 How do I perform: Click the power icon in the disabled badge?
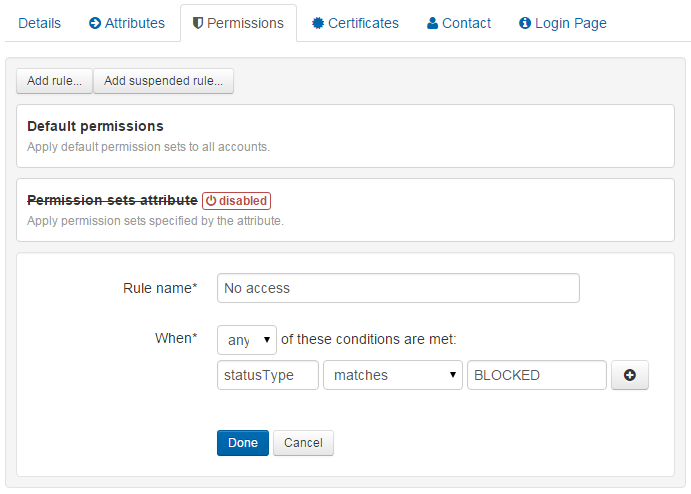point(211,201)
